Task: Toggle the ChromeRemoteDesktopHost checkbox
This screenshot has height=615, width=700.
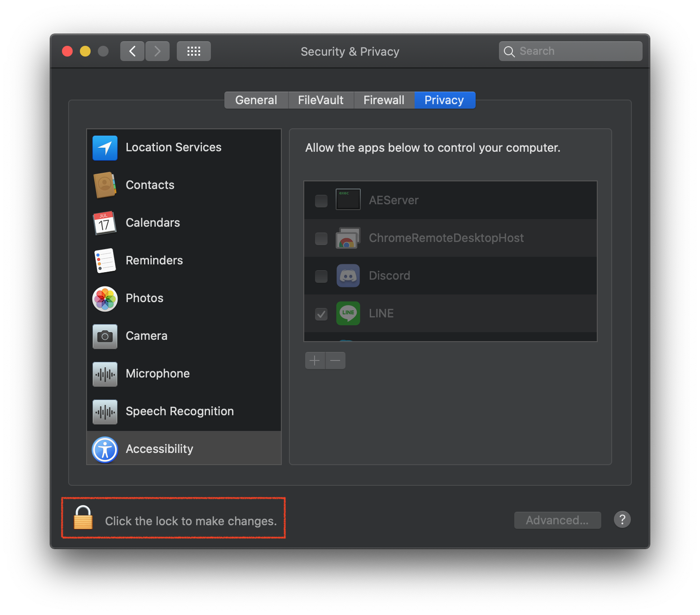Action: pyautogui.click(x=321, y=238)
